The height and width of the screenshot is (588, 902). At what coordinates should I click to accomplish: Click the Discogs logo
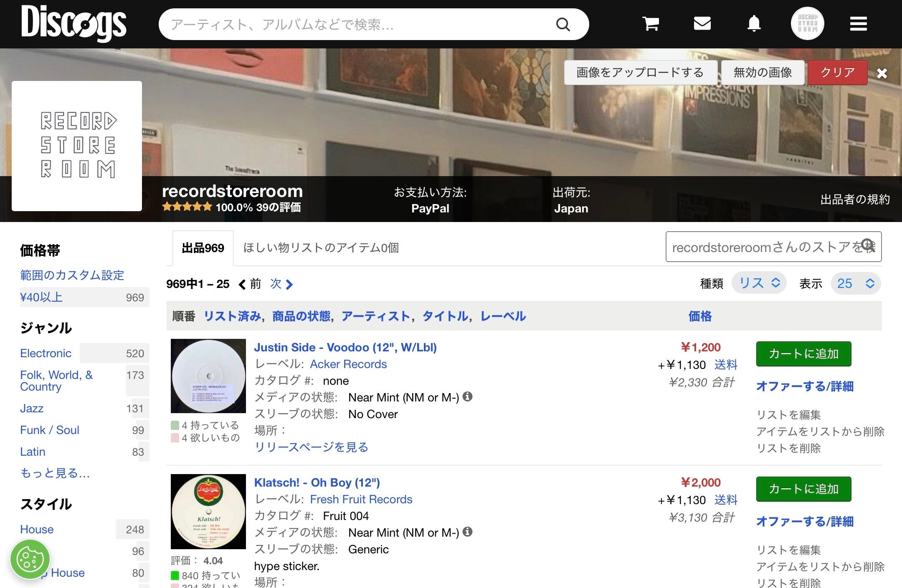point(74,23)
